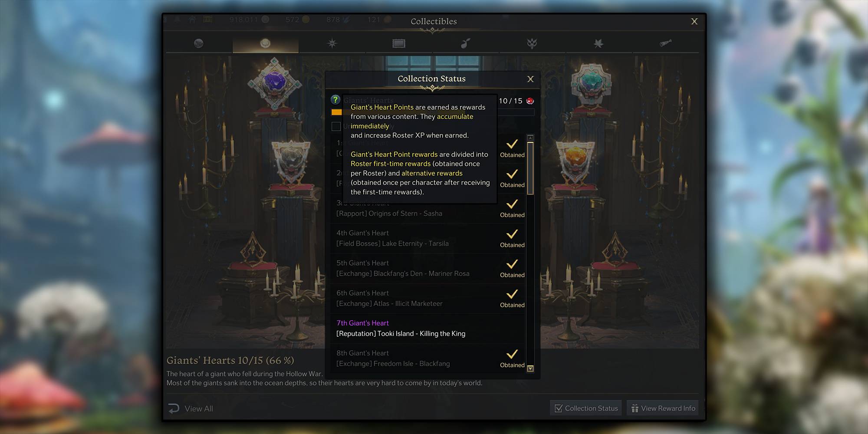Screen dimensions: 868x434
Task: Open the first collectibles category tab icon
Action: coord(199,43)
